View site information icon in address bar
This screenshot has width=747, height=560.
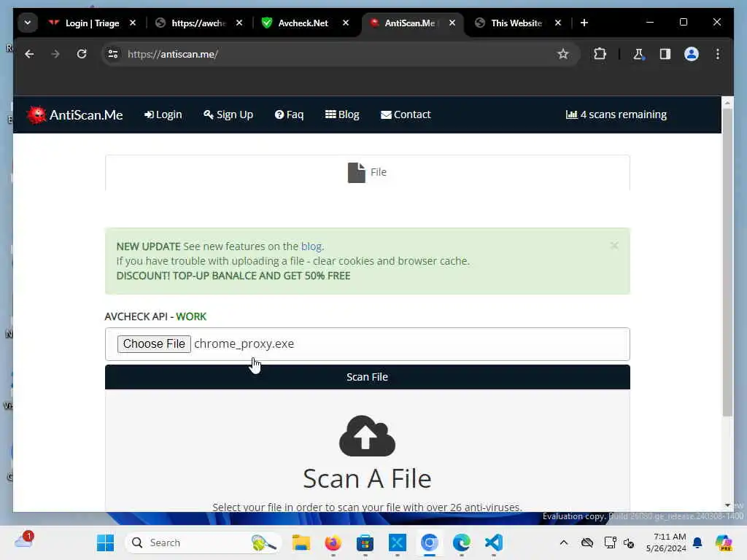pos(113,54)
